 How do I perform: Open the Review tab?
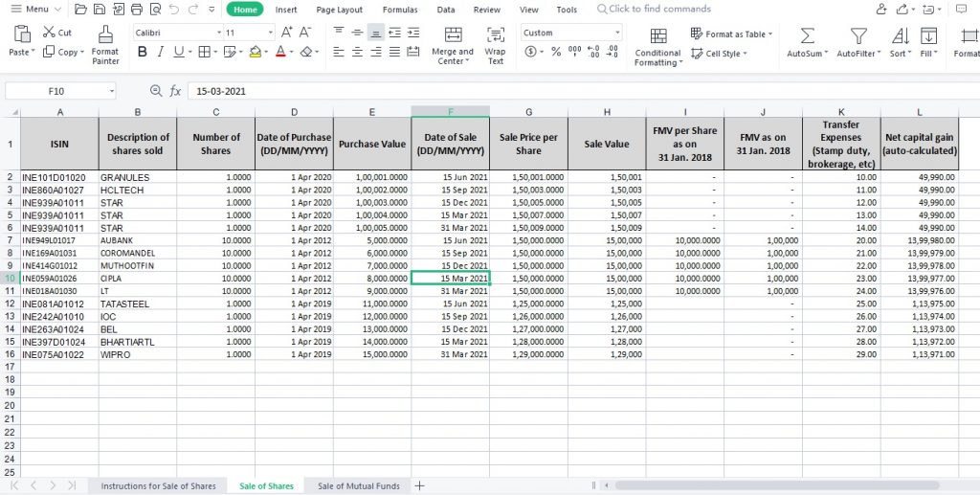487,10
